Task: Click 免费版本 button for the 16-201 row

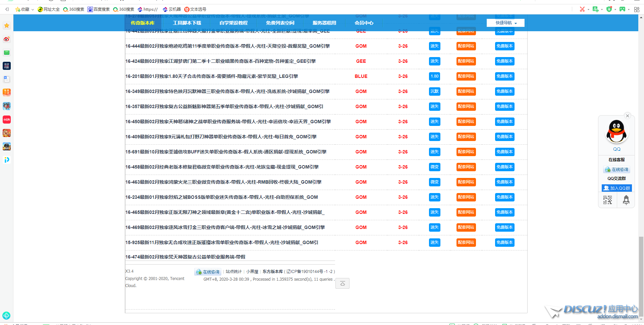Action: coord(504,76)
